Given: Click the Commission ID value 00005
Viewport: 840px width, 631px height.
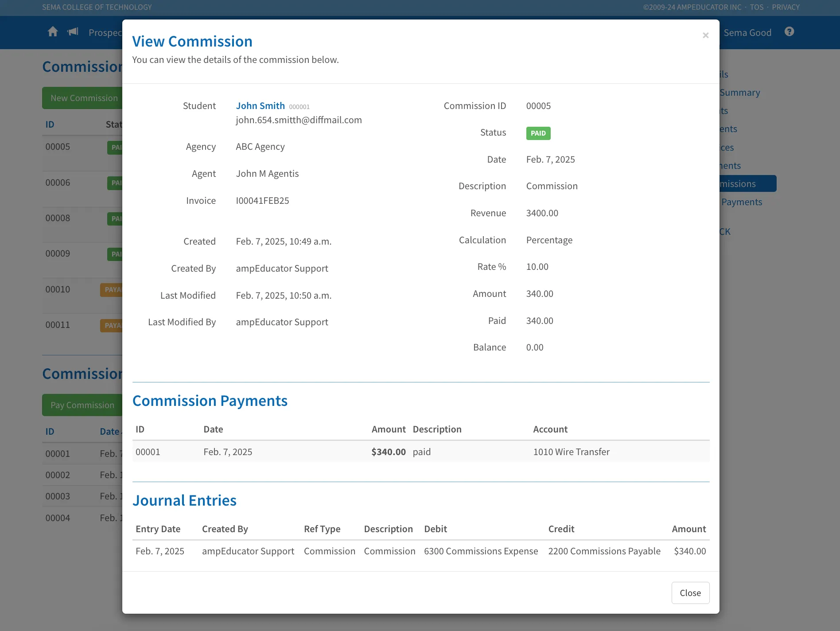Looking at the screenshot, I should tap(538, 106).
